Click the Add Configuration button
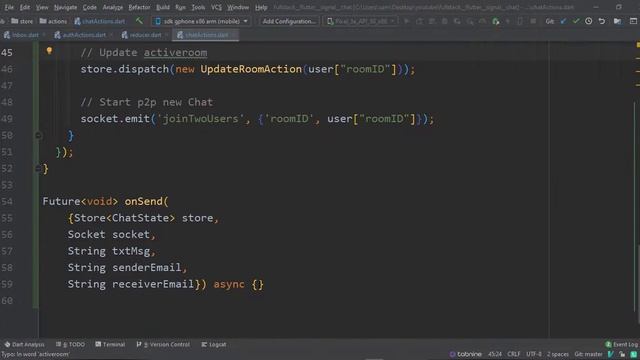 tap(289, 21)
